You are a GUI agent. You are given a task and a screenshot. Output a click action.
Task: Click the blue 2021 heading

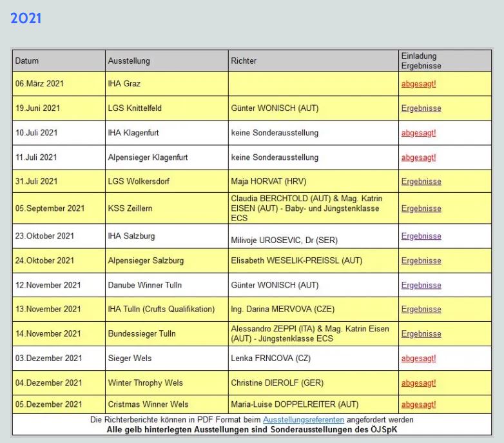click(26, 19)
